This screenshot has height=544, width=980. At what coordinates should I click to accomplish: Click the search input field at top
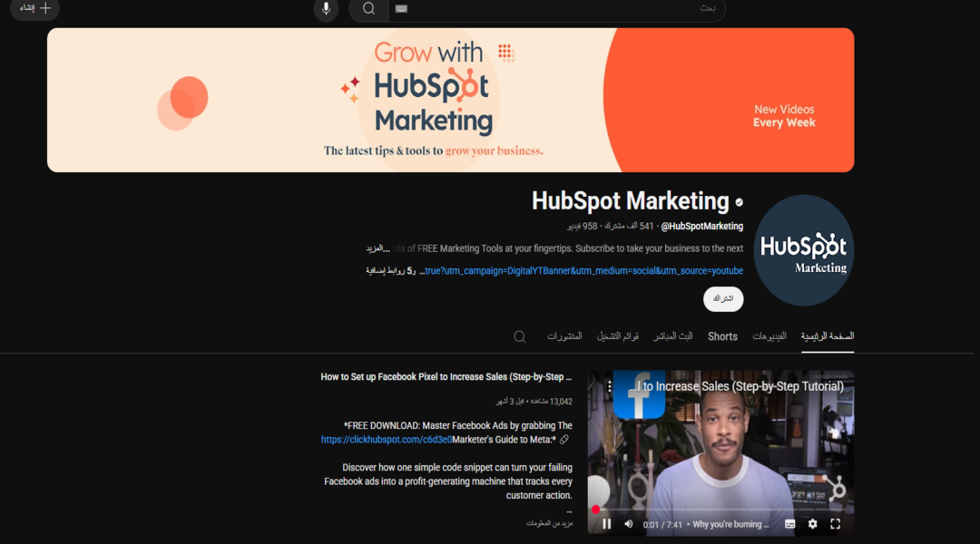click(x=556, y=9)
